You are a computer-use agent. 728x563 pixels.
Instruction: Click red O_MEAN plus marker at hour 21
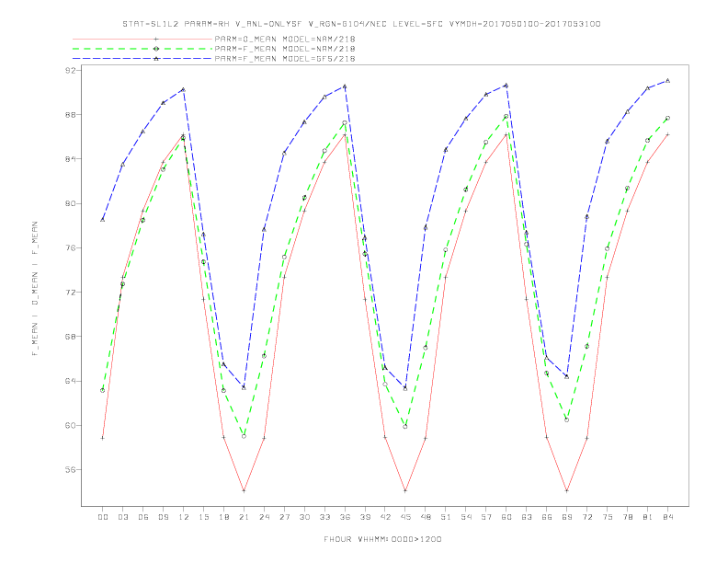point(244,490)
